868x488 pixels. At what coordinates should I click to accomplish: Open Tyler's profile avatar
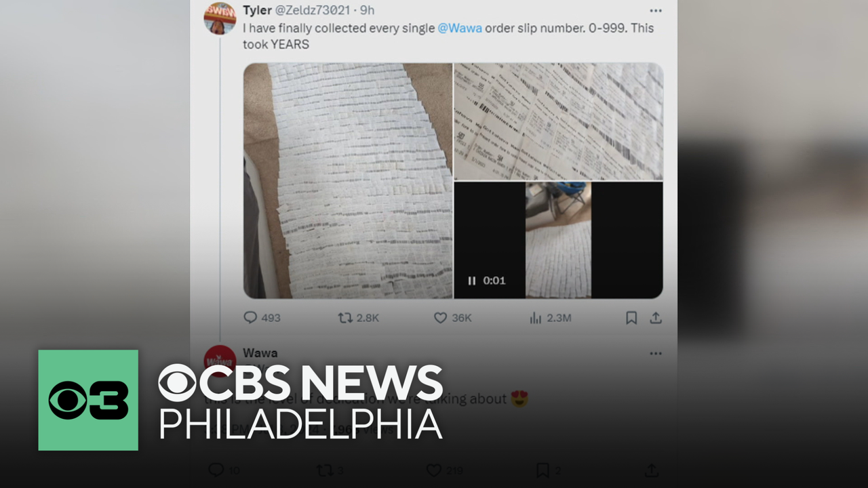(x=220, y=18)
